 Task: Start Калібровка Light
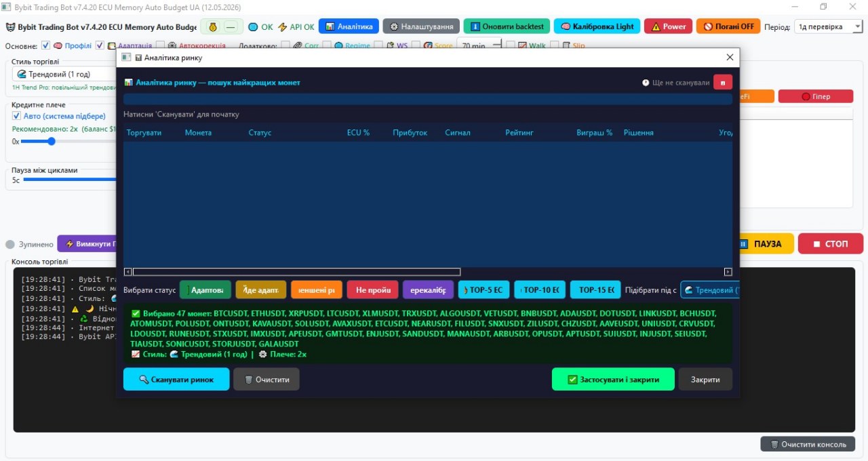[597, 26]
